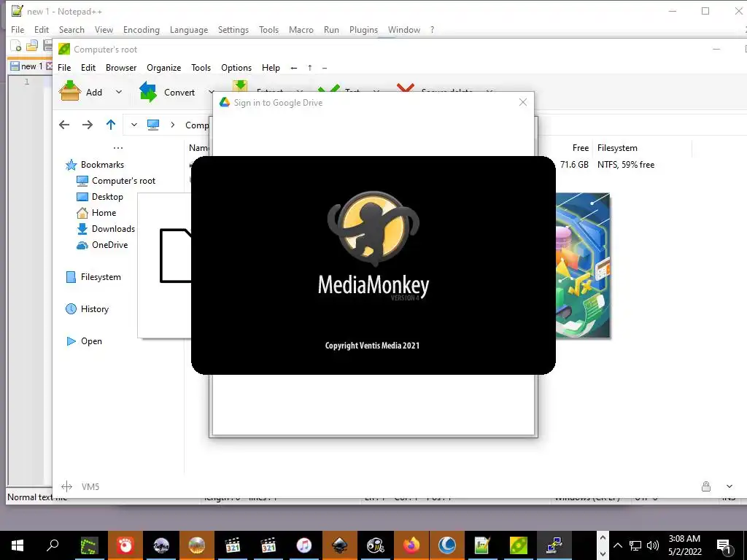Open Notepad++ Encoding menu

click(142, 29)
